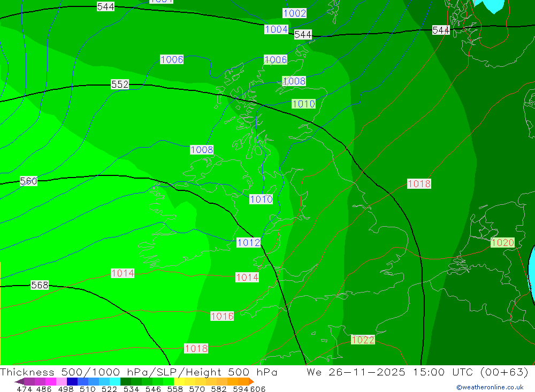The height and width of the screenshot is (392, 535).
Task: Click the orange right arrow tip of legend
Action: click(251, 381)
